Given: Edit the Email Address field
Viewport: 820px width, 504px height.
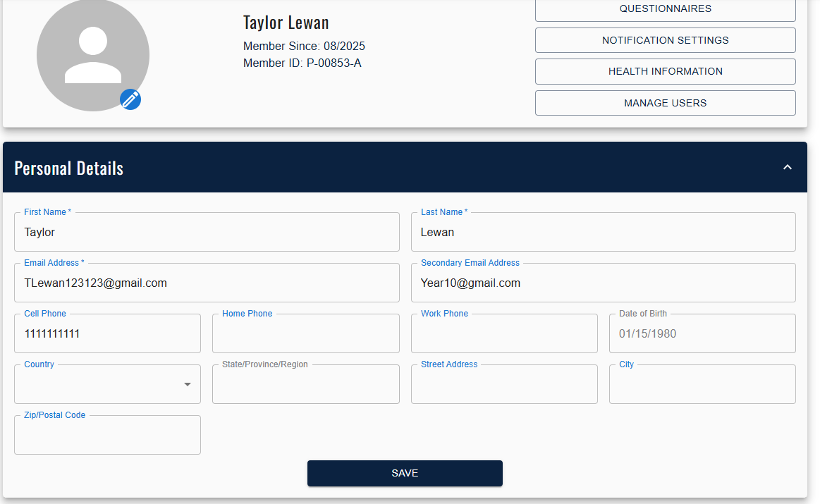Looking at the screenshot, I should [207, 283].
